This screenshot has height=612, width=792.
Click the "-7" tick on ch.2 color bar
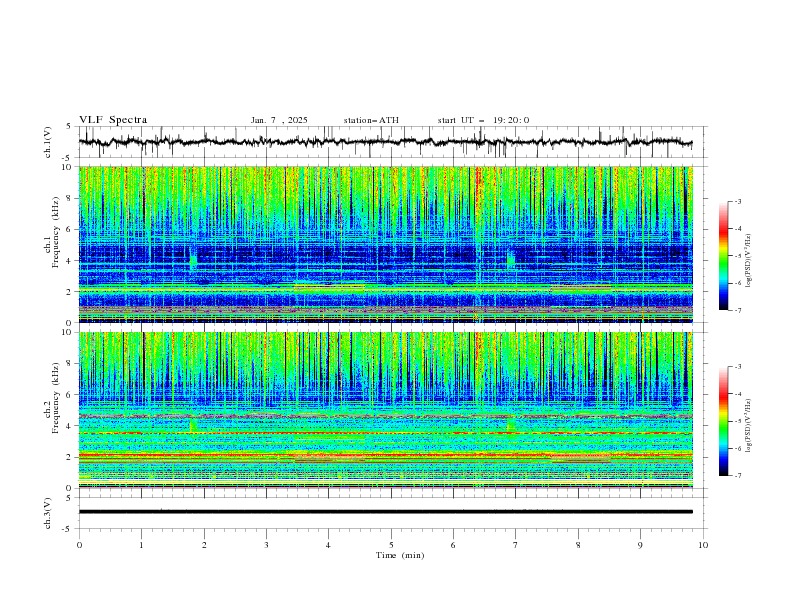tap(737, 476)
